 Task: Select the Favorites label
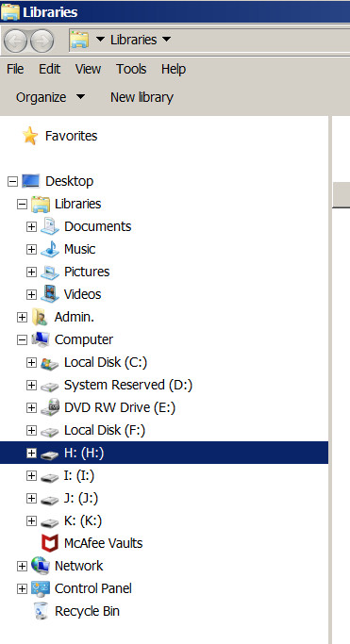coord(72,136)
